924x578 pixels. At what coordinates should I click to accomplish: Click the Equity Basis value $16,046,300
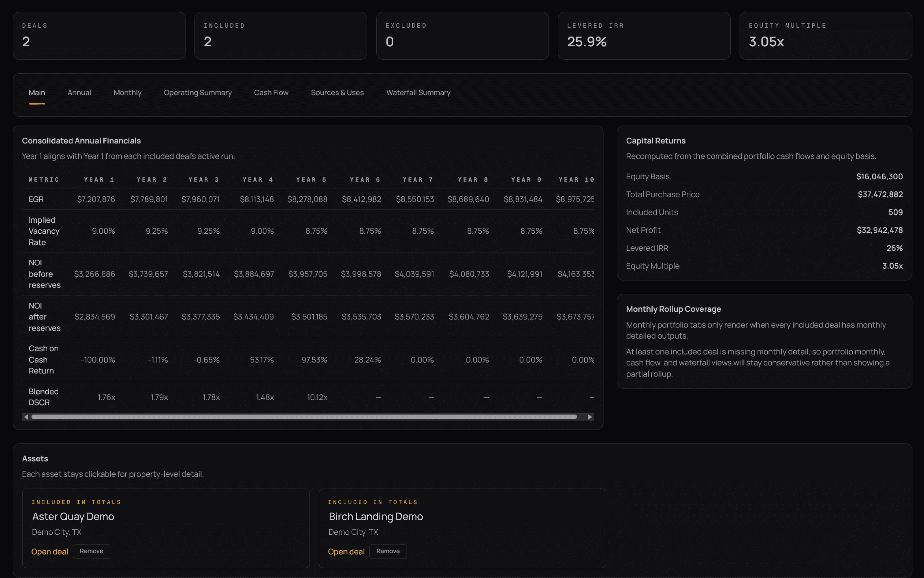click(879, 176)
